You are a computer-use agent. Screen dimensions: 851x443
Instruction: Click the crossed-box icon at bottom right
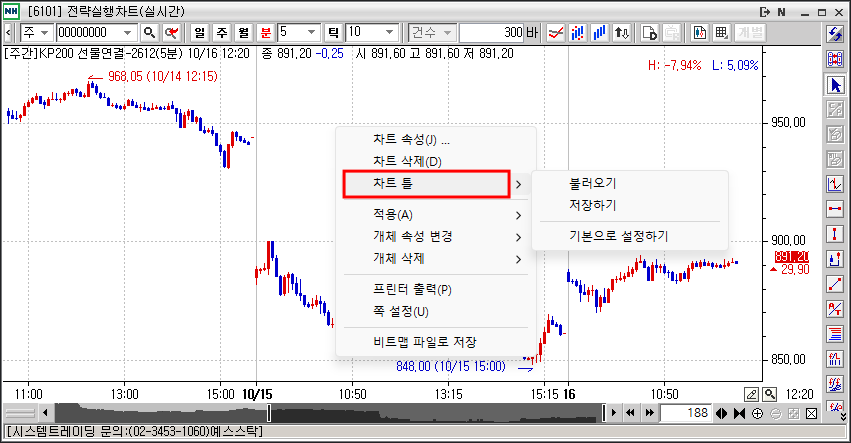(811, 414)
